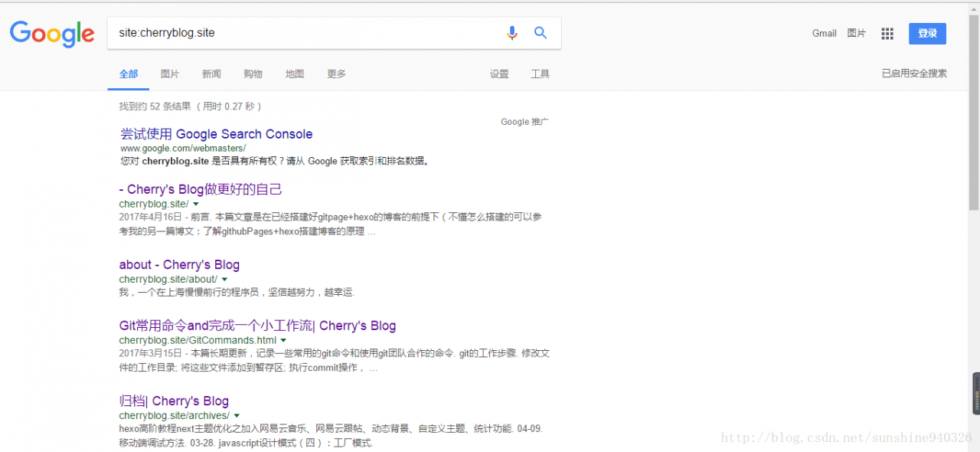Open Git常用命令and完成一个小工作流 result
Viewport: 980px width, 452px height.
[x=257, y=326]
